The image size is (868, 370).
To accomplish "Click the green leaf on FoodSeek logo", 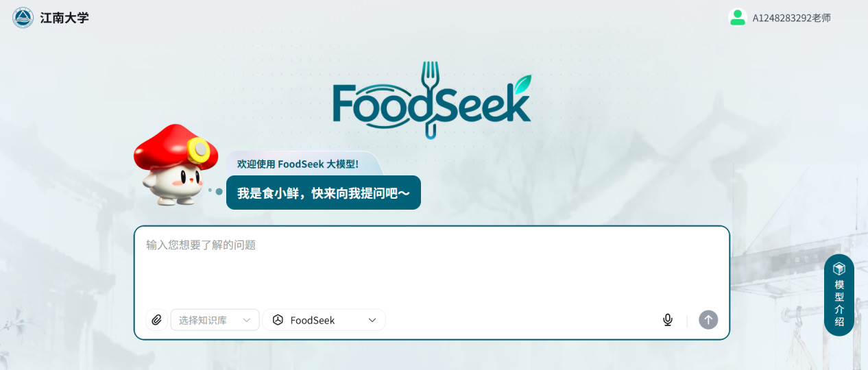I will pyautogui.click(x=522, y=84).
